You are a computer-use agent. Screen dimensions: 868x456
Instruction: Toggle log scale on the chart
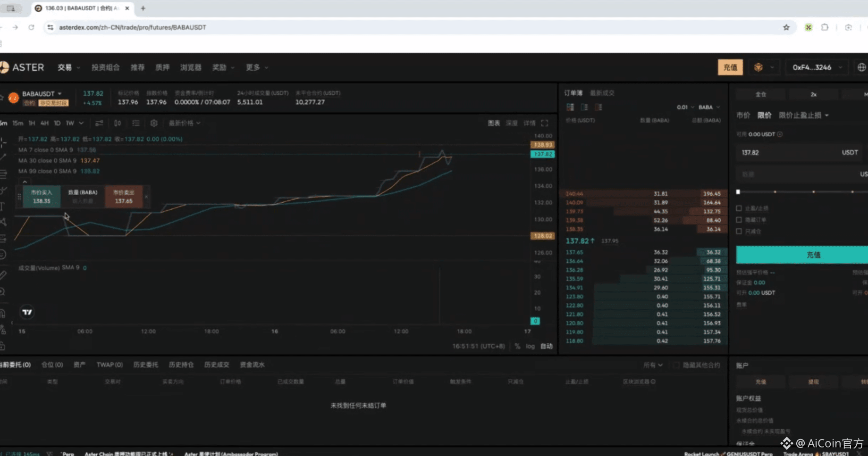530,346
